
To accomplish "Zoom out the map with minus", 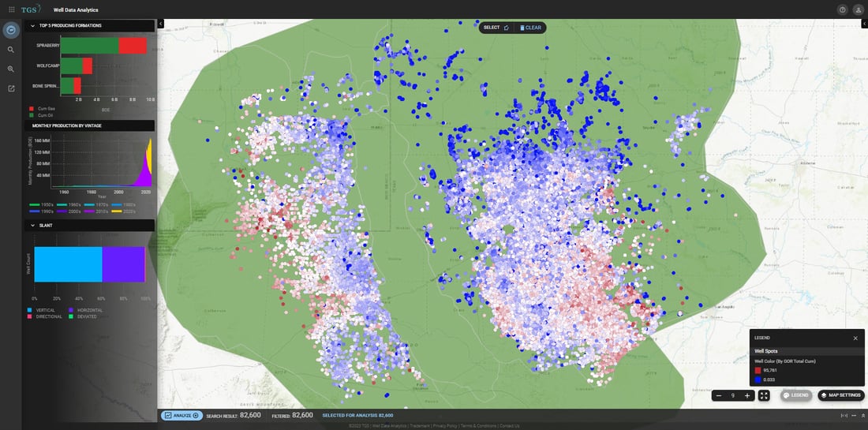I will [719, 395].
